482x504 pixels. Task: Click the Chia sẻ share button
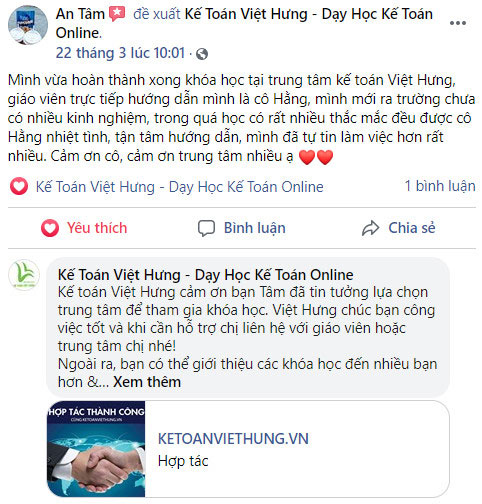[x=399, y=228]
